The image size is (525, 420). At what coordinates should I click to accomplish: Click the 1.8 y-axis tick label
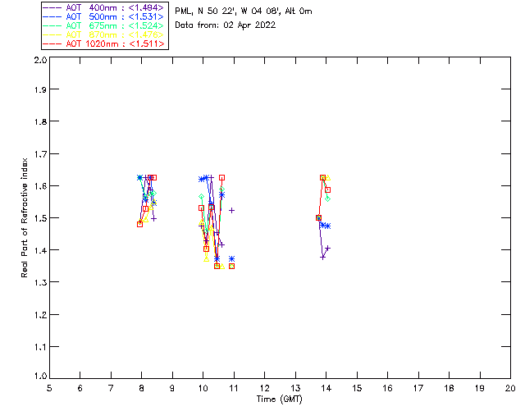(x=40, y=121)
